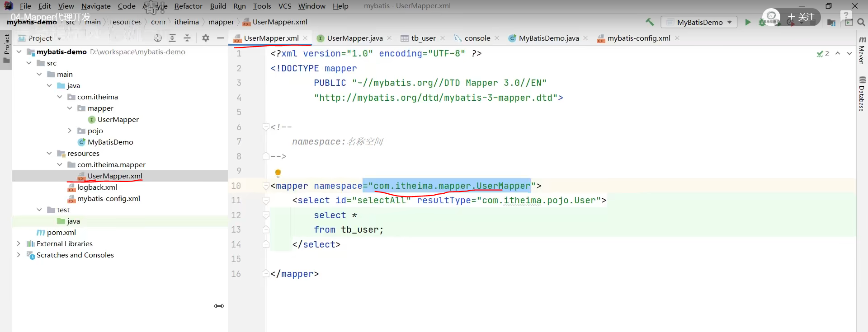Select mybatis-config.xml in project tree

(x=108, y=198)
